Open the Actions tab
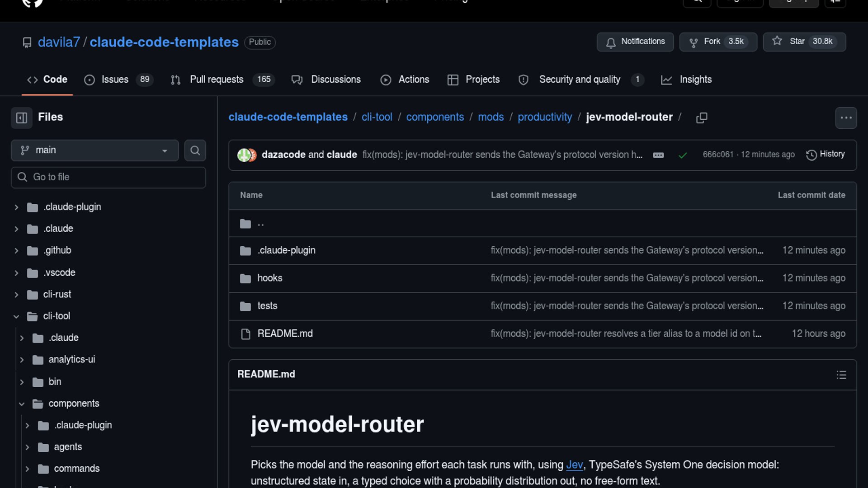868x488 pixels. pos(405,80)
